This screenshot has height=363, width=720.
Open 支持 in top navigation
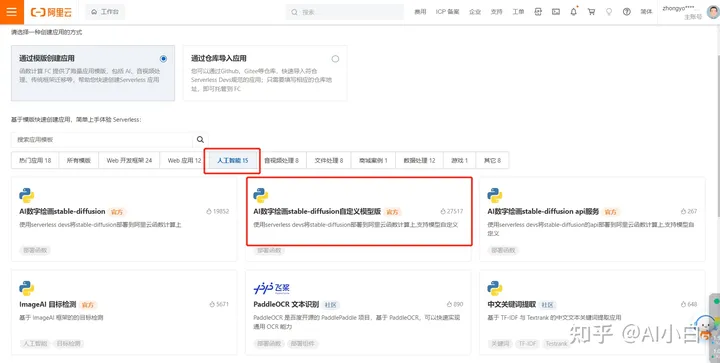(x=496, y=12)
